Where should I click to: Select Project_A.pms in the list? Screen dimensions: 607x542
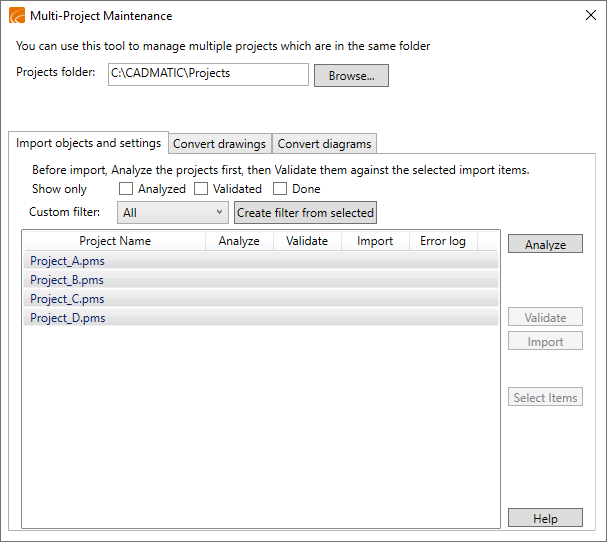68,260
